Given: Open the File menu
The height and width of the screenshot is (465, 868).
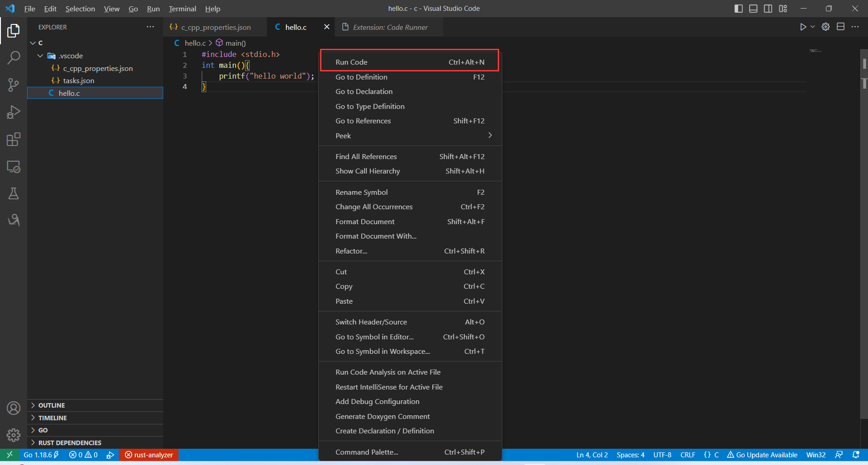Looking at the screenshot, I should 29,9.
